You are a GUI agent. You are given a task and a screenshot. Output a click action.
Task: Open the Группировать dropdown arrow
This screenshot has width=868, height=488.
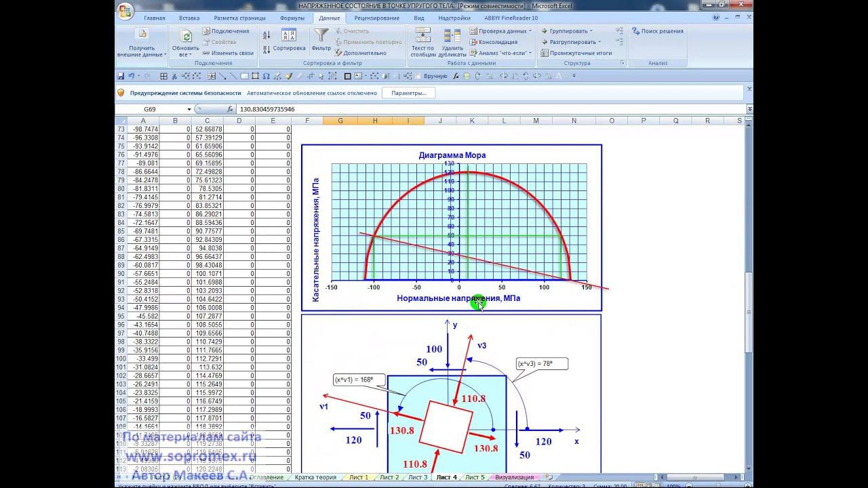click(591, 31)
